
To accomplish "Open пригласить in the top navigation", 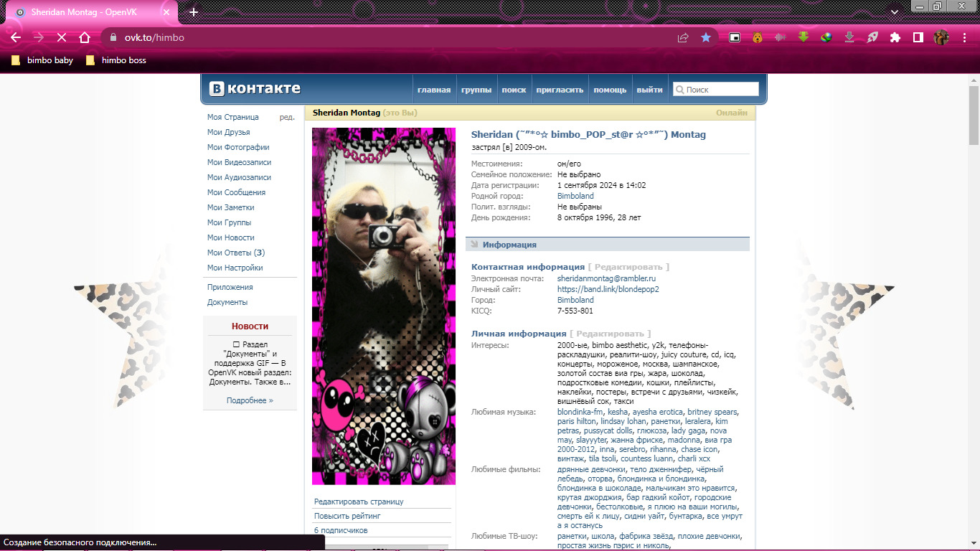I will pos(560,90).
